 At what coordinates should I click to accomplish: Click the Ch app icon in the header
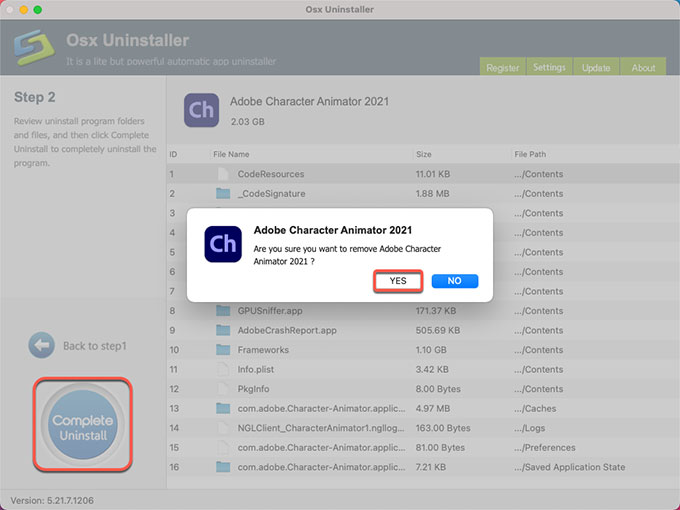coord(201,110)
